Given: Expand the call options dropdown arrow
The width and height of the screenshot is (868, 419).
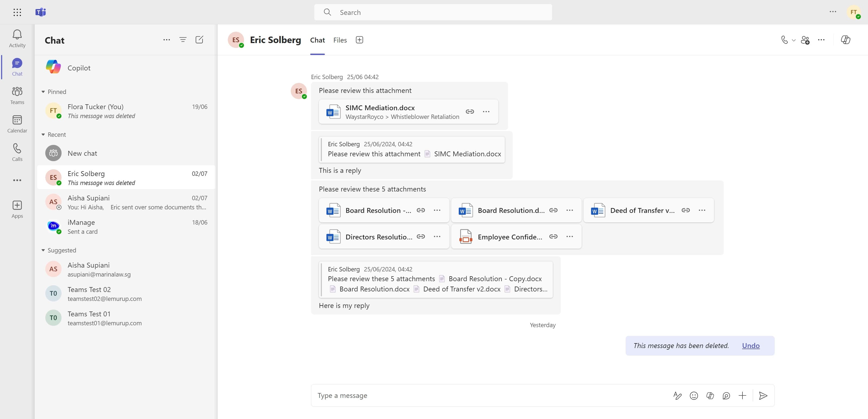Looking at the screenshot, I should [793, 40].
